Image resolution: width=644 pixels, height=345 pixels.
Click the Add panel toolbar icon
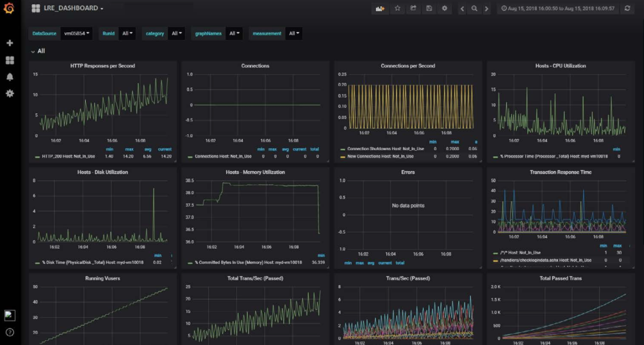tap(380, 8)
